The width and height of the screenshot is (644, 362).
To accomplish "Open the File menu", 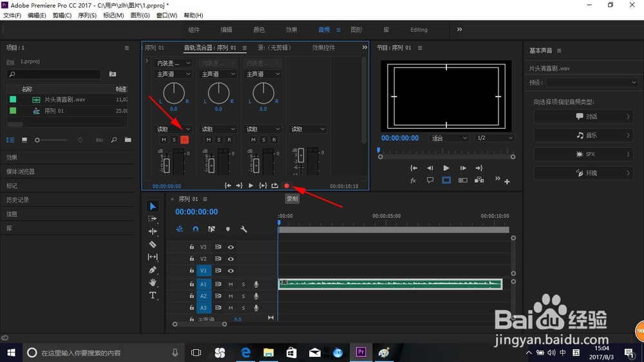I will tap(12, 15).
